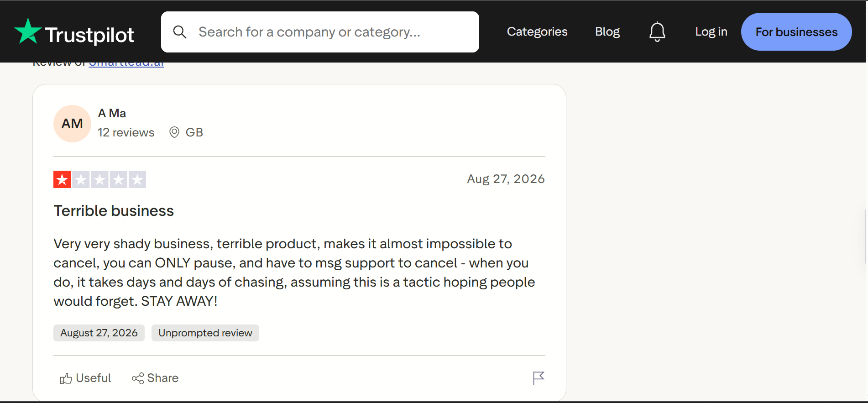The width and height of the screenshot is (868, 403).
Task: Open the notifications bell
Action: (x=657, y=32)
